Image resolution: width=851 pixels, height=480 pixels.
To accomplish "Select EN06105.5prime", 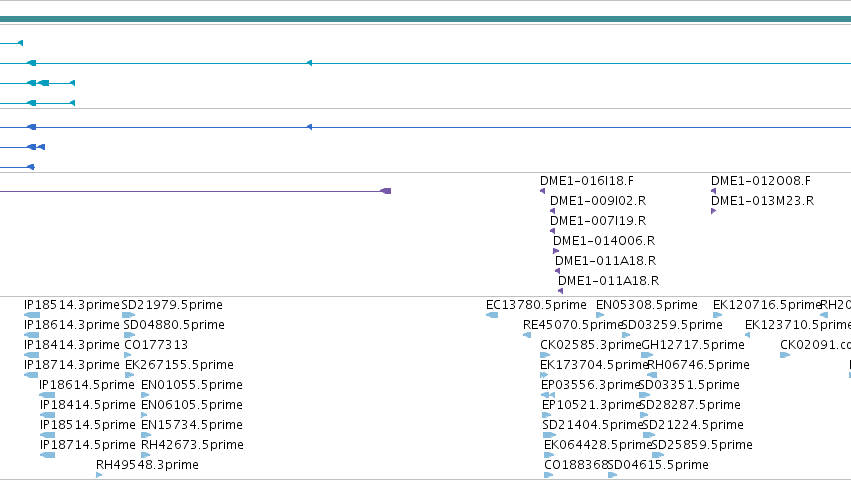I will pyautogui.click(x=192, y=405).
